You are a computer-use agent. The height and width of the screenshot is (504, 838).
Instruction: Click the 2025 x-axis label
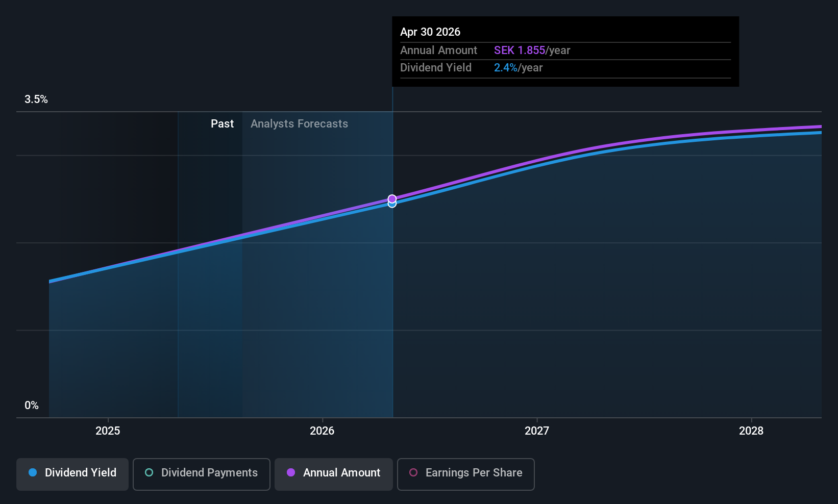tap(108, 431)
